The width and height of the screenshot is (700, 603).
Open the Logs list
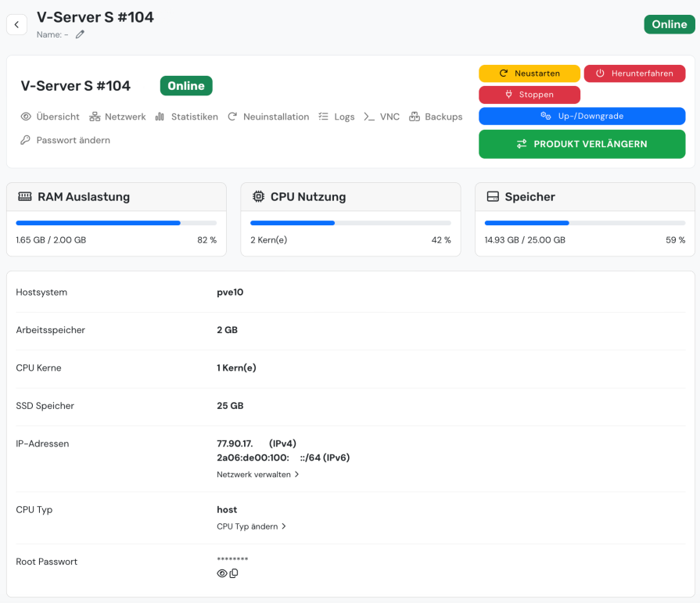(336, 117)
